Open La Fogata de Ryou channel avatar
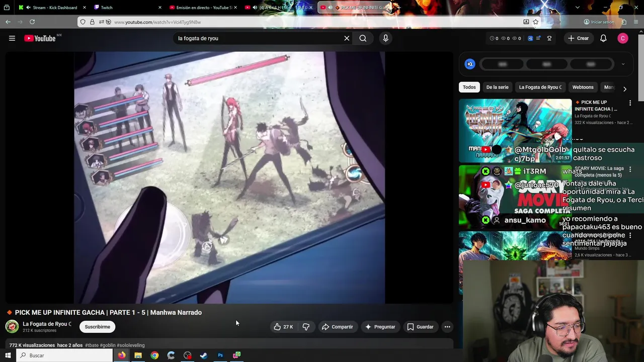 tap(12, 327)
